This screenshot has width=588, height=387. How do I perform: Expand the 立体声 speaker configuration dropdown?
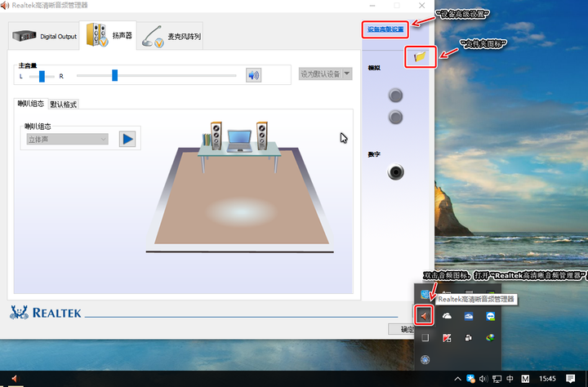click(68, 140)
